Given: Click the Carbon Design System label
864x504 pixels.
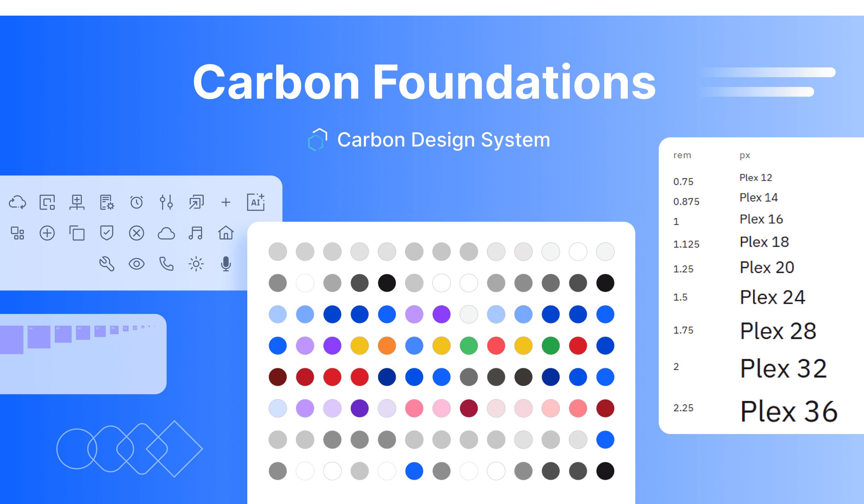Looking at the screenshot, I should [444, 140].
